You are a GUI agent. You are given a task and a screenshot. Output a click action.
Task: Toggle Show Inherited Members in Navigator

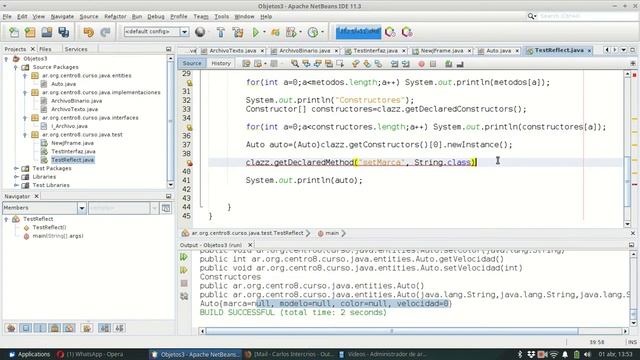[11, 328]
